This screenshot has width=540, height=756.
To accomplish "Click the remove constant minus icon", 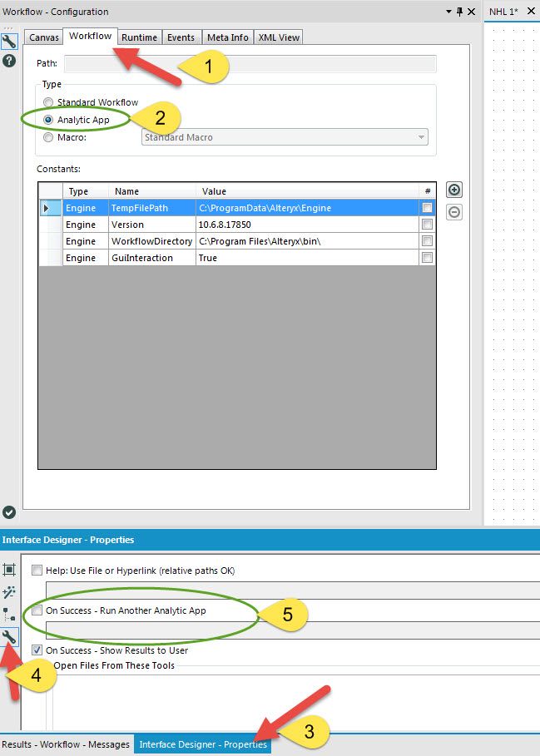I will click(x=453, y=212).
